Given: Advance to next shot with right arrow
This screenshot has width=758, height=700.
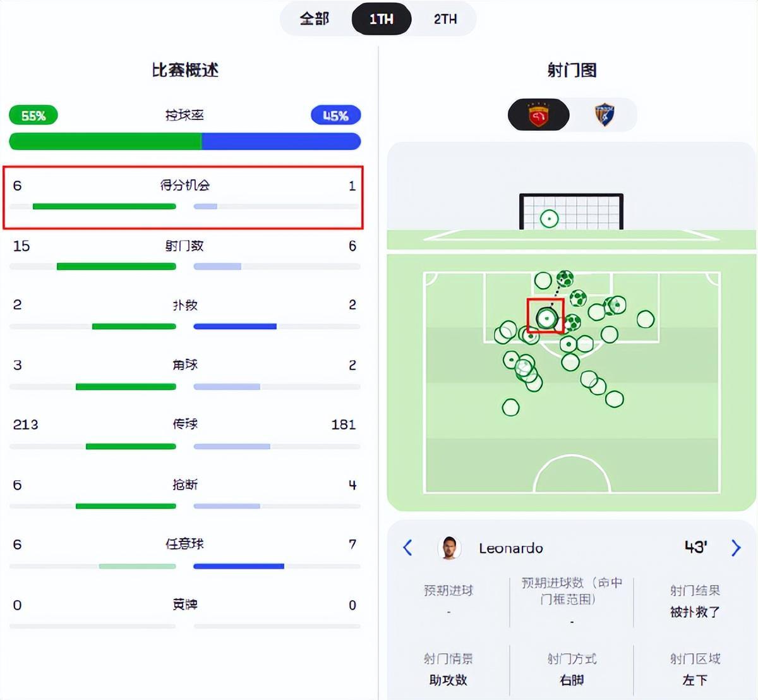Looking at the screenshot, I should tap(735, 548).
